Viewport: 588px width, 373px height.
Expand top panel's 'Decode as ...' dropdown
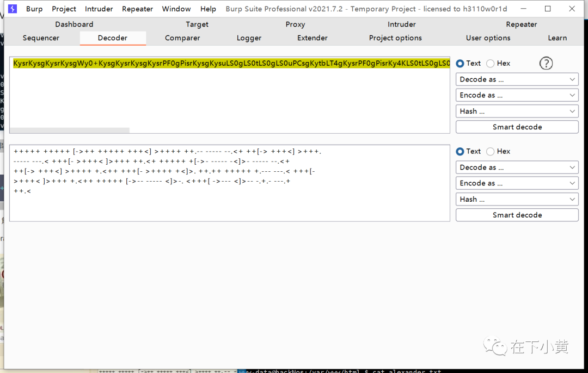coord(517,79)
